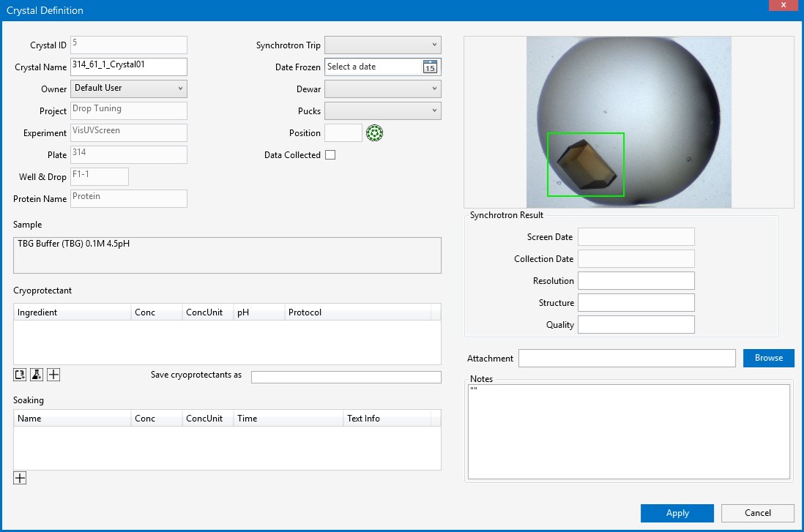Click the Collection Date field

click(x=636, y=259)
